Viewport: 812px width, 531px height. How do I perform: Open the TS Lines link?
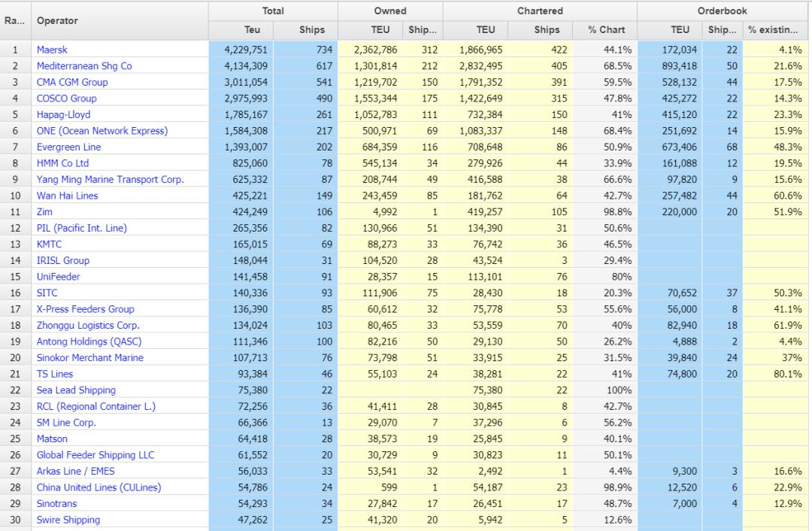[x=55, y=374]
